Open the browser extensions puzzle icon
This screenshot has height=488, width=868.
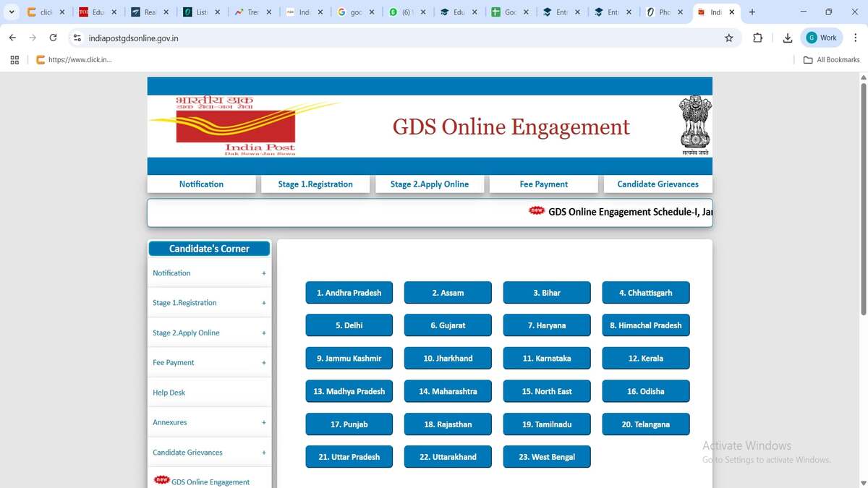(757, 38)
